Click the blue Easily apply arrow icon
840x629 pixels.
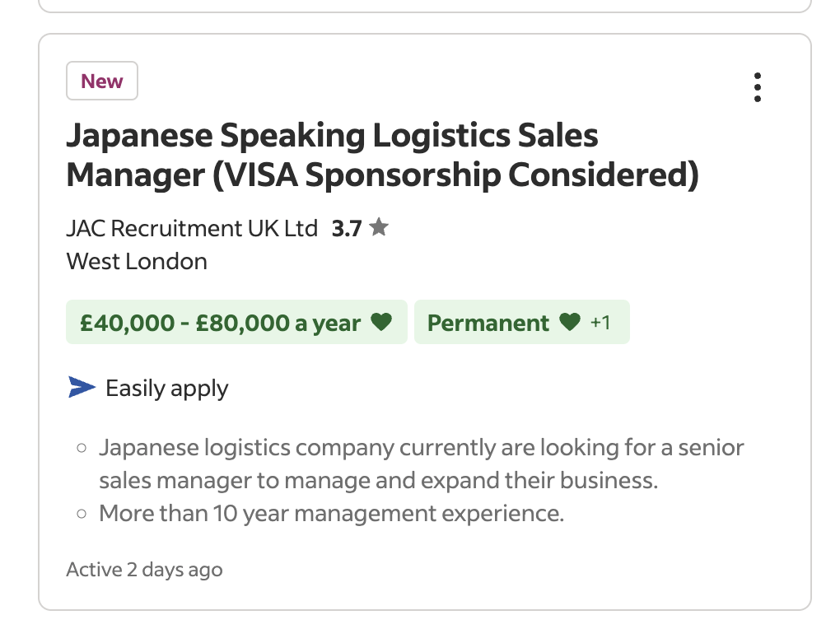(x=82, y=387)
